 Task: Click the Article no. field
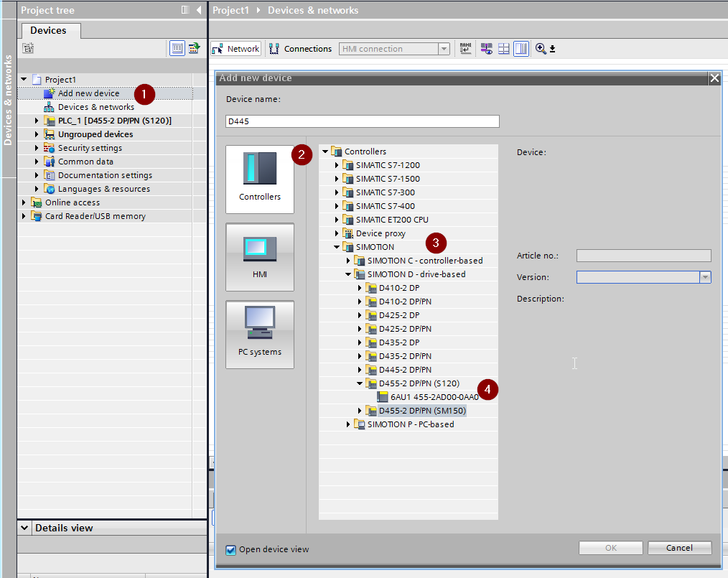tap(643, 256)
